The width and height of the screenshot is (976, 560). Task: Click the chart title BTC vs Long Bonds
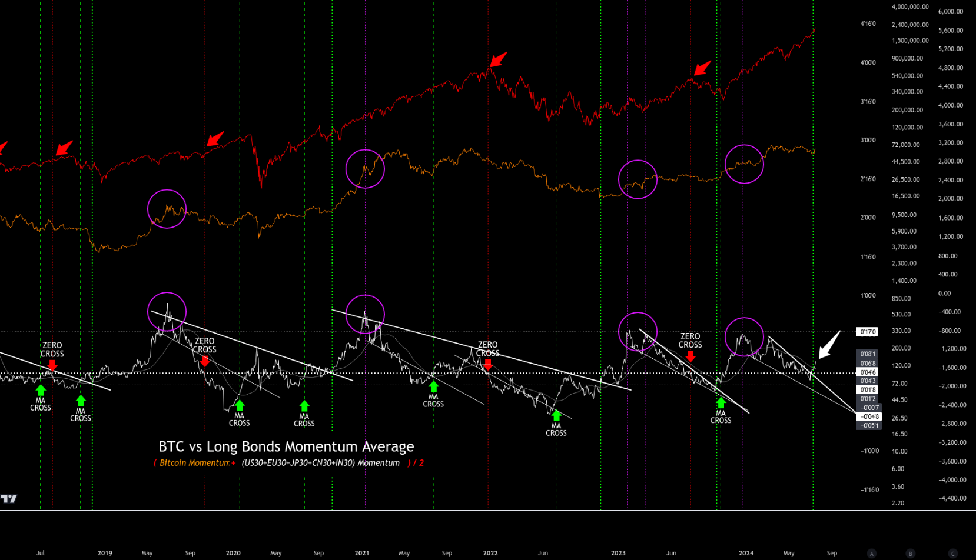click(x=286, y=446)
